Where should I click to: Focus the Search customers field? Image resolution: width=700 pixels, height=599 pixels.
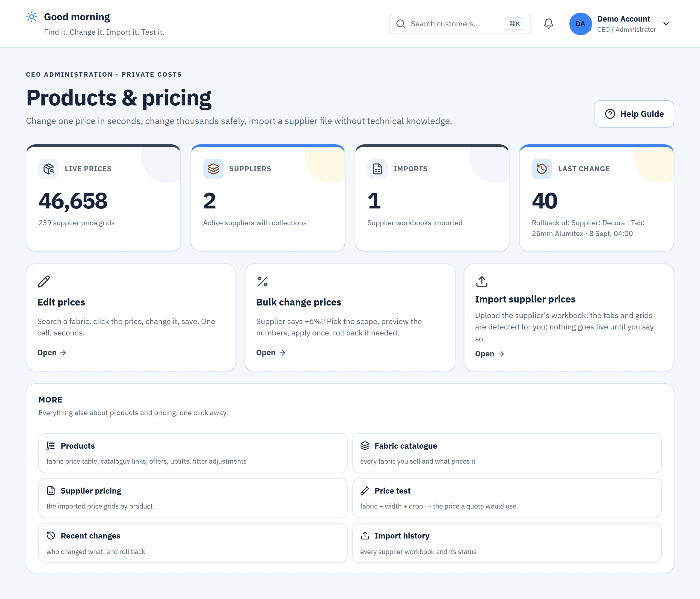click(x=459, y=24)
